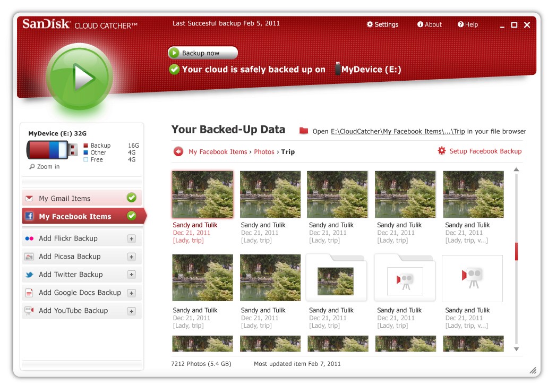
Task: Click 'Most updated item Feb 7, 2011' text
Action: pyautogui.click(x=297, y=364)
